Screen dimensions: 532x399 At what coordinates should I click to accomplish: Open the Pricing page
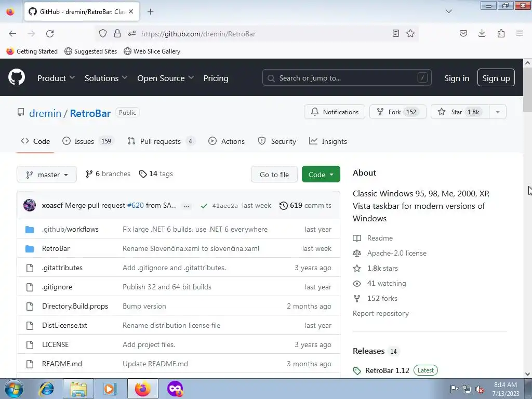click(216, 78)
